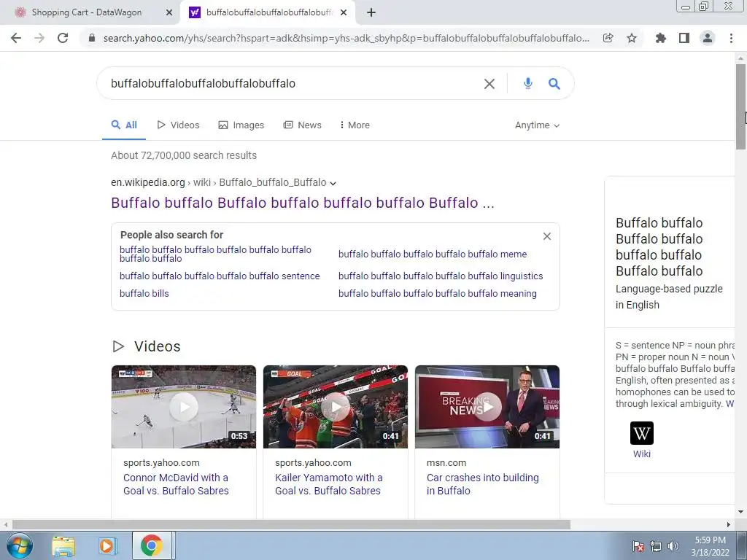The height and width of the screenshot is (560, 747).
Task: Open the Extensions puzzle icon
Action: 660,38
